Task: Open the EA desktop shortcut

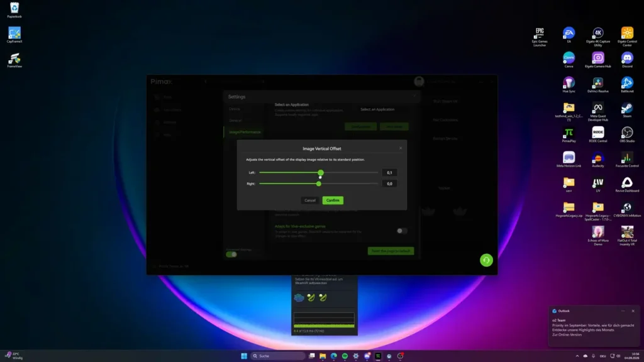Action: [569, 35]
